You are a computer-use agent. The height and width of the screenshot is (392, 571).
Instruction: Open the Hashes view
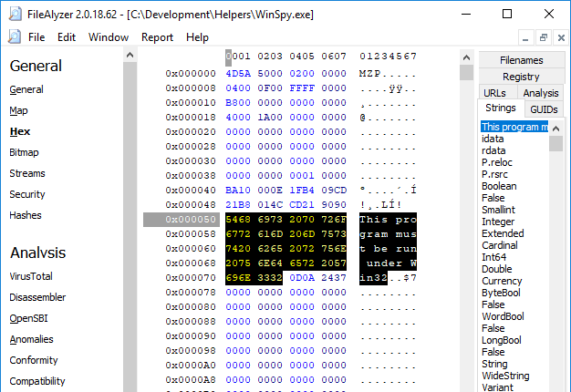(x=26, y=215)
